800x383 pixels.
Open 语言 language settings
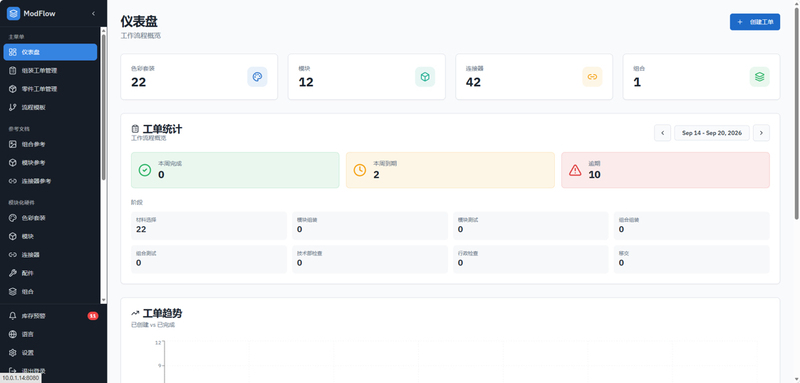pos(50,335)
